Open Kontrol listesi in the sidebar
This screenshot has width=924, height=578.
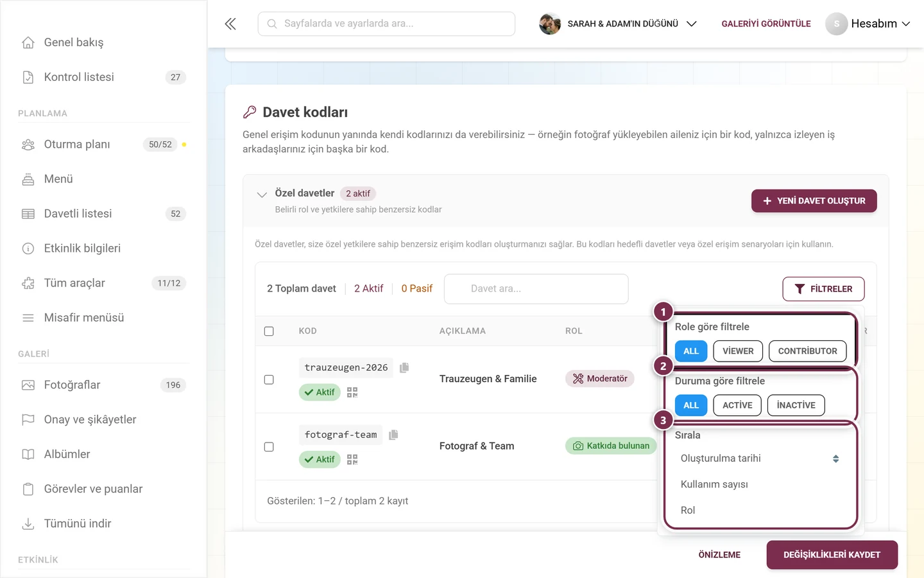click(x=103, y=77)
